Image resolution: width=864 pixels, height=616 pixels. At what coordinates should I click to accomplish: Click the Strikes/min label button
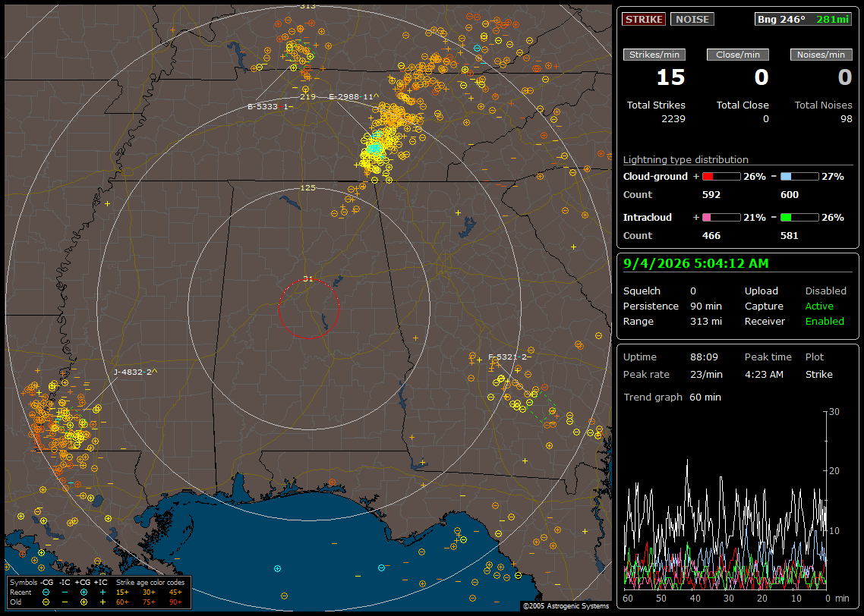[x=654, y=55]
